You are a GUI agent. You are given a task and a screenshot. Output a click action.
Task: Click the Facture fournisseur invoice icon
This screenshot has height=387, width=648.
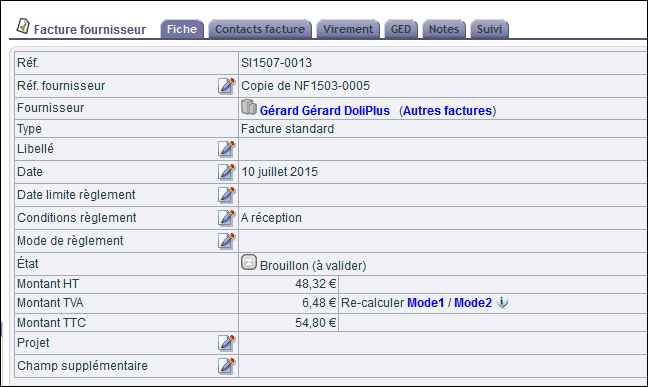pyautogui.click(x=23, y=26)
